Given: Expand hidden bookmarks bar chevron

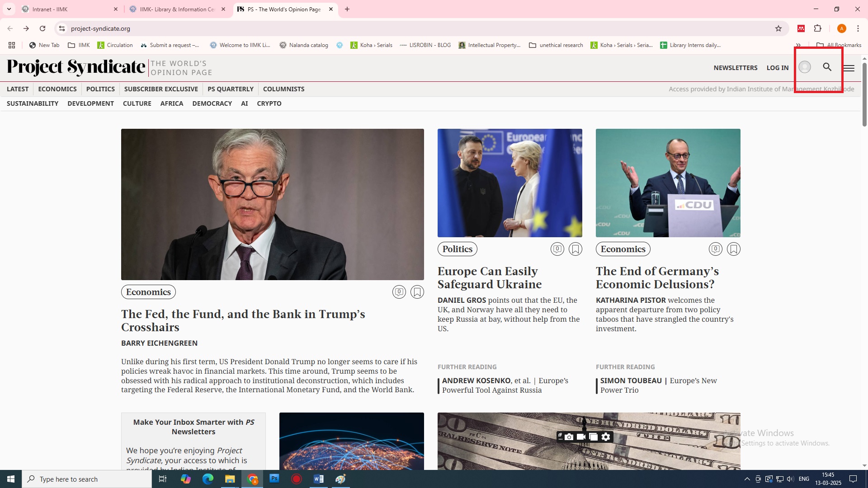Looking at the screenshot, I should 798,45.
